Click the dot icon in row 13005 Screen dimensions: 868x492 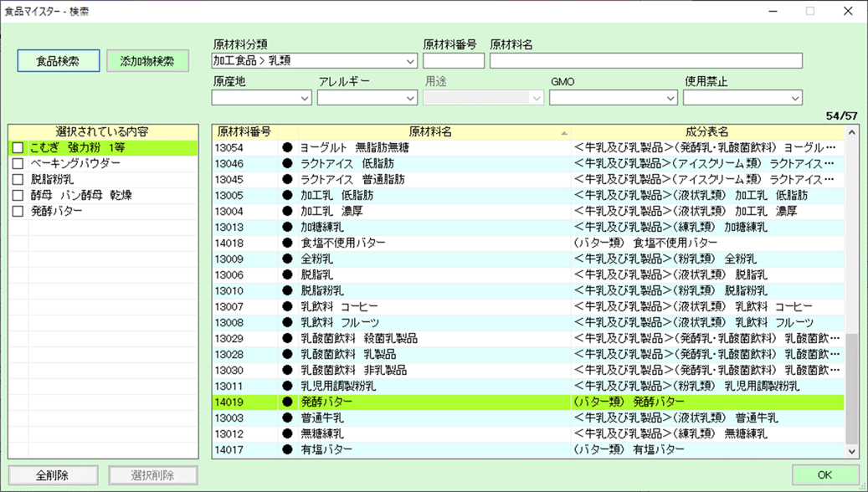(x=287, y=195)
